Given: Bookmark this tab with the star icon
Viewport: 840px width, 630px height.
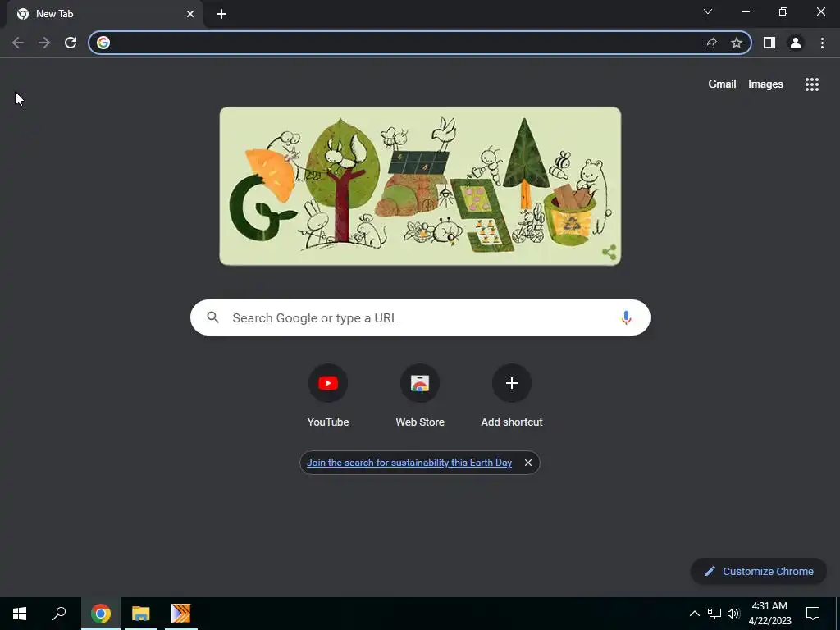Looking at the screenshot, I should (737, 43).
